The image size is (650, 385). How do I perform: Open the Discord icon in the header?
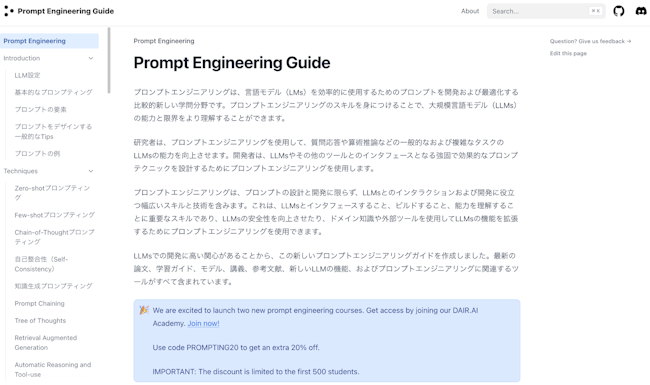point(641,11)
